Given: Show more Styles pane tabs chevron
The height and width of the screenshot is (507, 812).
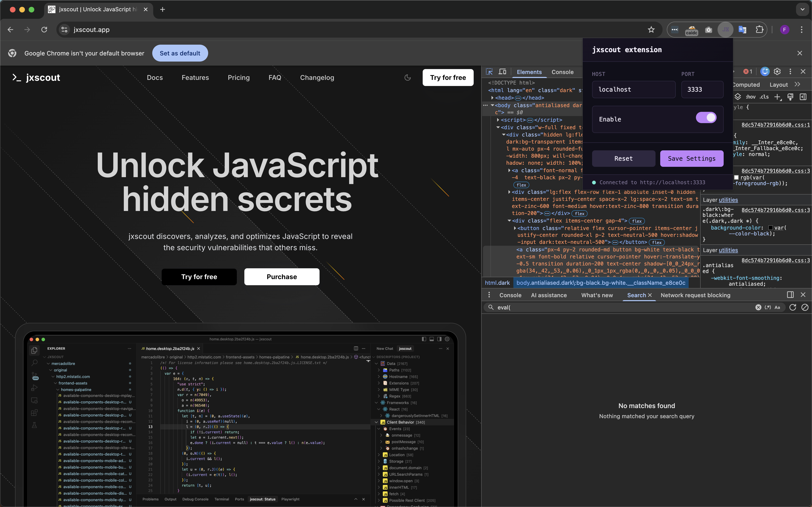Looking at the screenshot, I should (797, 85).
